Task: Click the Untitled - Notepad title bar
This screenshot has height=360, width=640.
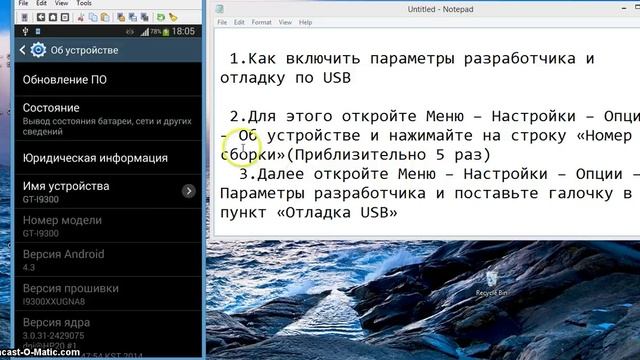Action: pos(440,9)
